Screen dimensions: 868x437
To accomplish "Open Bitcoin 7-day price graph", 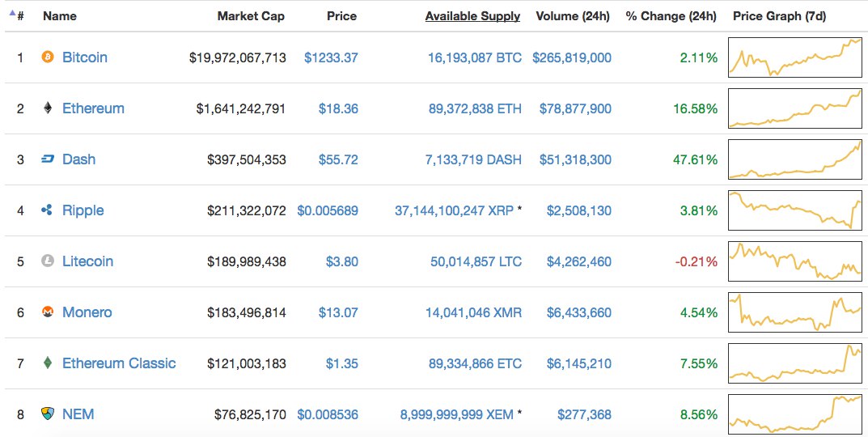I will pos(795,57).
